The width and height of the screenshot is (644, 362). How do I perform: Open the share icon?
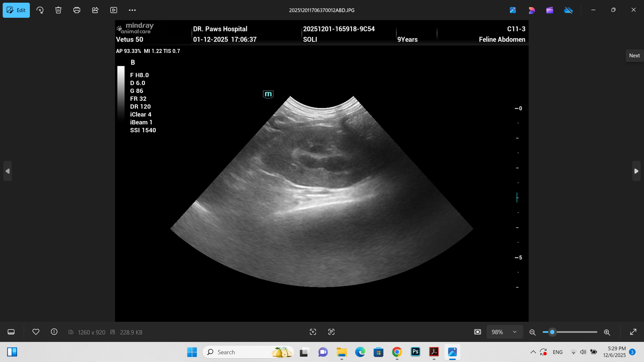[95, 10]
